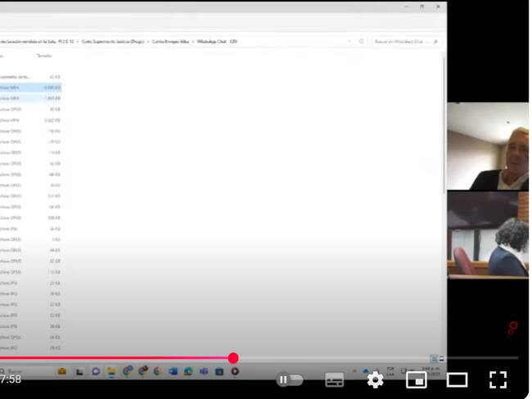Click the last taskbar app icon
Screen dimensions: 532x399
236,371
